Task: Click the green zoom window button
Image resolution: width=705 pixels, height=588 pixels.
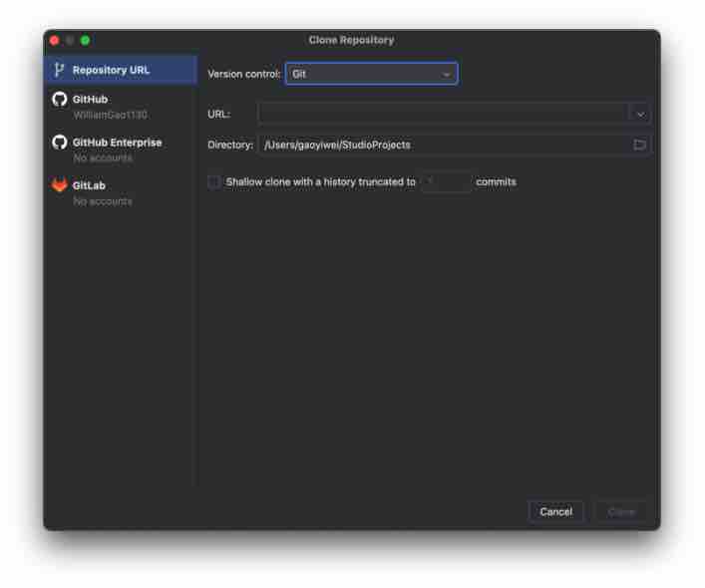Action: (x=85, y=41)
